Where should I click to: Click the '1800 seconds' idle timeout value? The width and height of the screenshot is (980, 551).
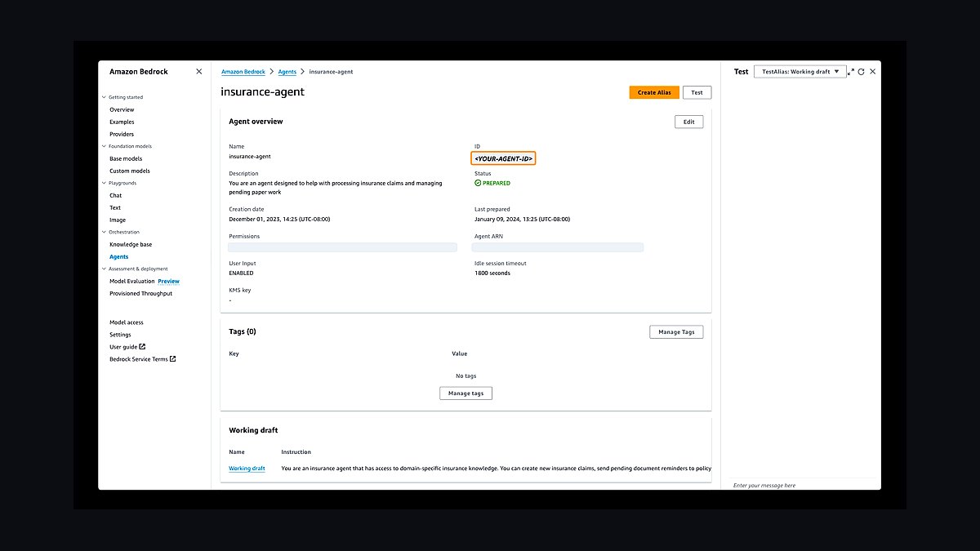click(x=492, y=273)
